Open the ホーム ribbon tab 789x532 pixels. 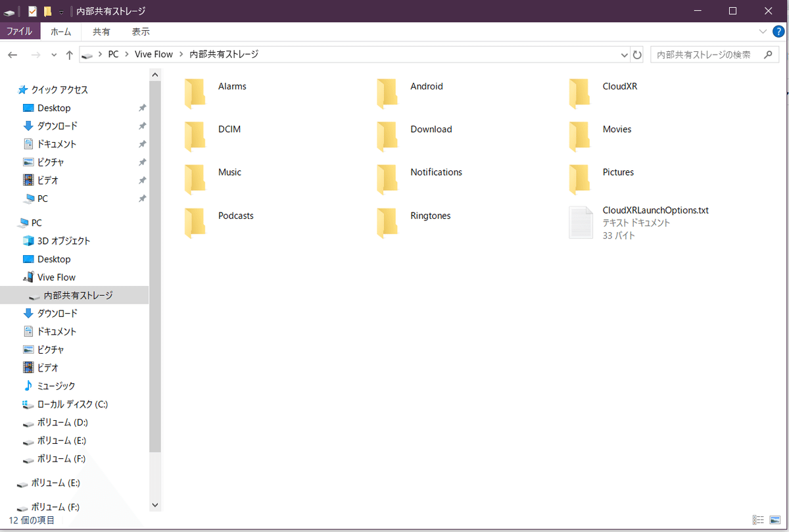[61, 32]
